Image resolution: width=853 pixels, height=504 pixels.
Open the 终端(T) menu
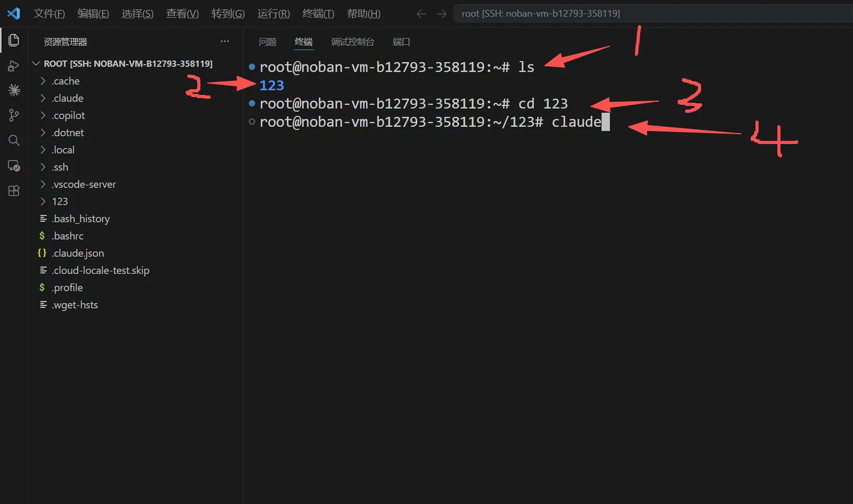click(318, 14)
